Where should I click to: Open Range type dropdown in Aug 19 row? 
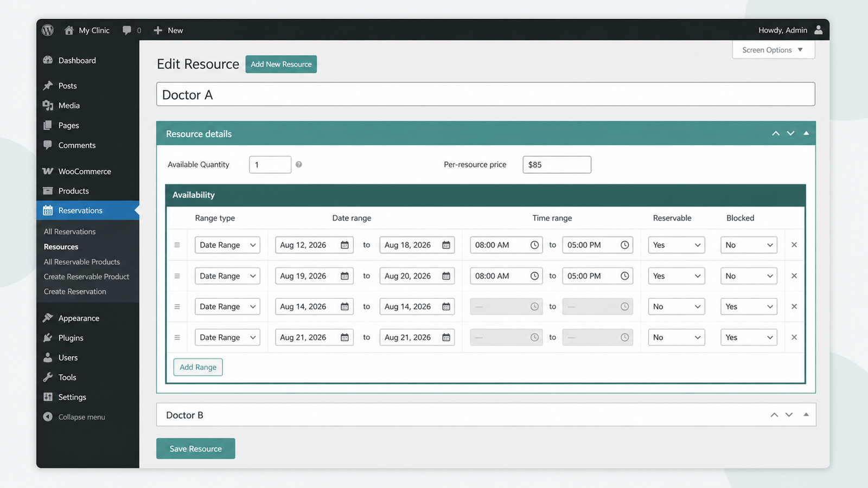pyautogui.click(x=227, y=276)
